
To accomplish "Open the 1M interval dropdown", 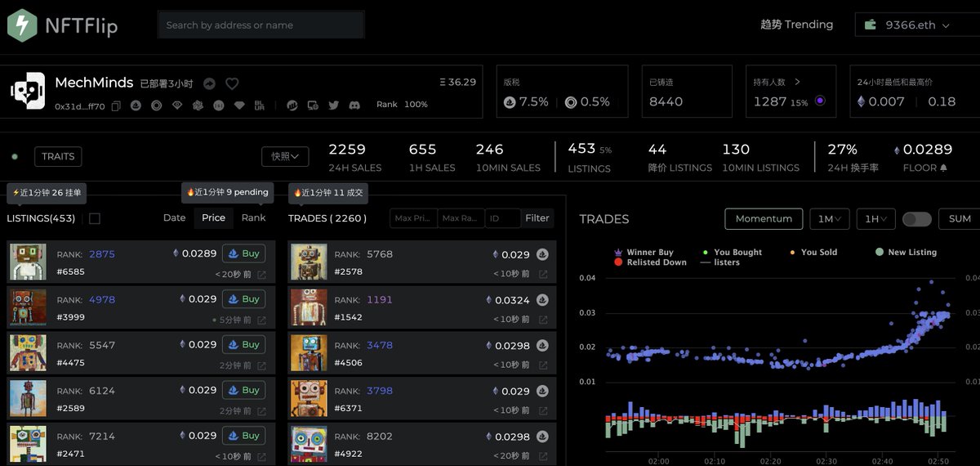I will coord(830,219).
